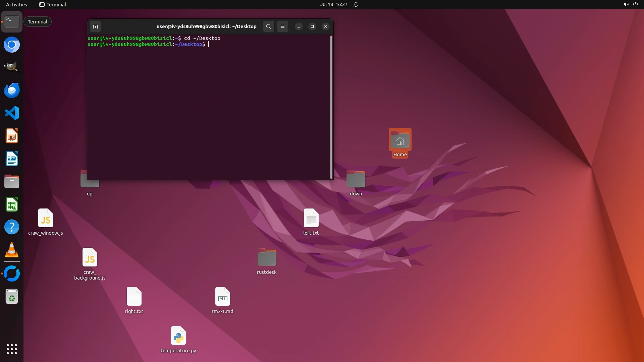Select the rustdesk folder on desktop
Image resolution: width=644 pixels, height=362 pixels.
pyautogui.click(x=267, y=258)
